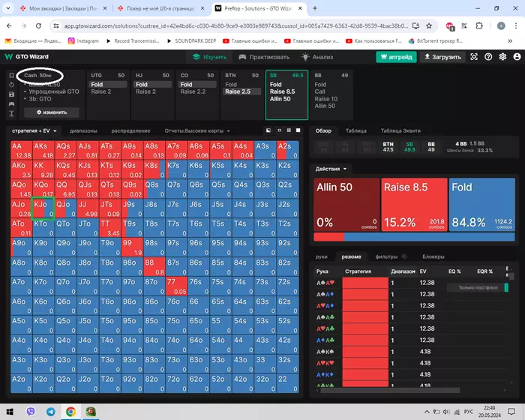Open notification center in taskbar
Image resolution: width=525 pixels, height=420 pixels.
tap(511, 412)
